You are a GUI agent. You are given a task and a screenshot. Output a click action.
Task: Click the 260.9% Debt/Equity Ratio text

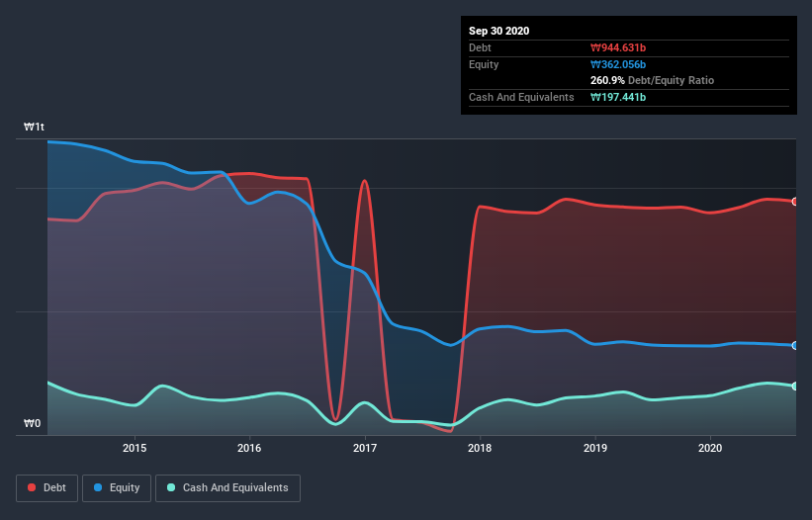652,80
